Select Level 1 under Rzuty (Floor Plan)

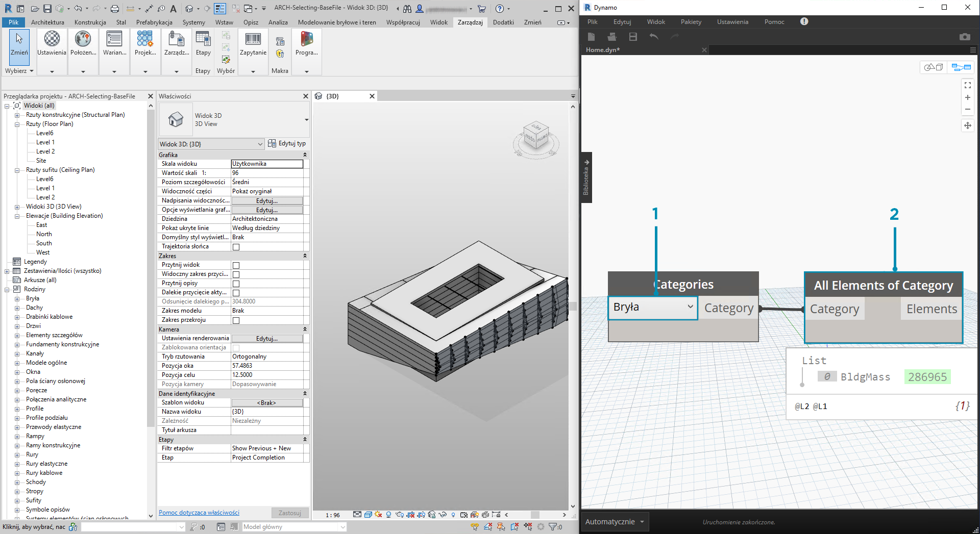point(45,142)
